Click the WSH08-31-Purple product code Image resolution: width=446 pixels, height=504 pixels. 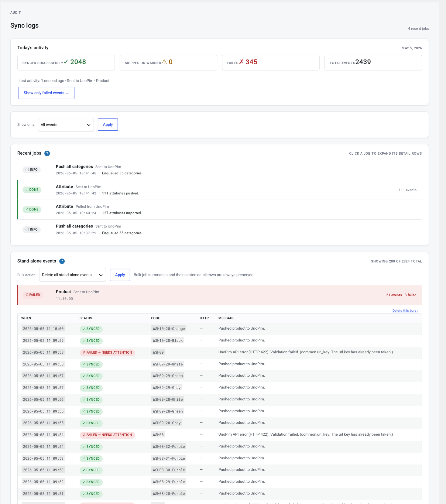(169, 458)
